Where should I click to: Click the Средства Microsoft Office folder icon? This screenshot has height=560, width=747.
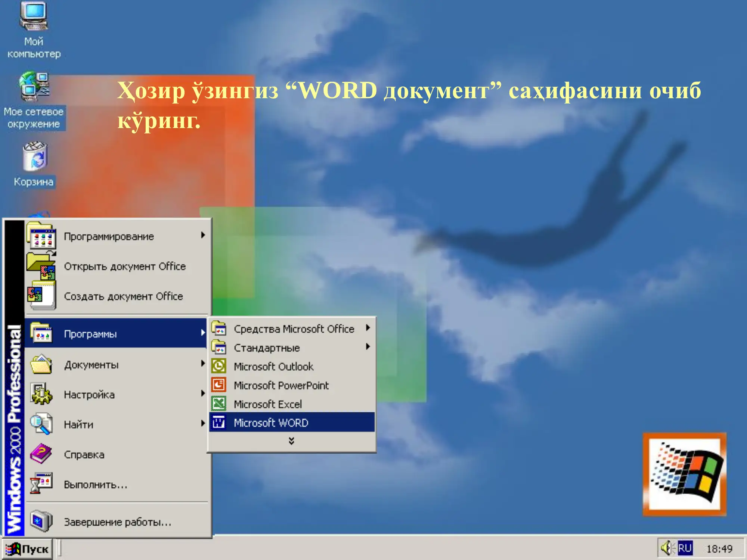click(219, 329)
